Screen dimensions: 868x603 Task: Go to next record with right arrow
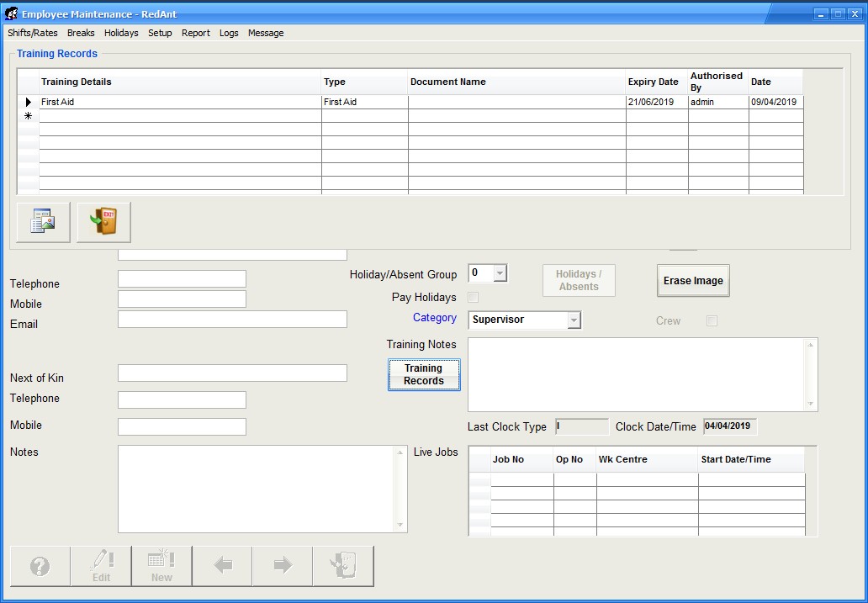(283, 566)
